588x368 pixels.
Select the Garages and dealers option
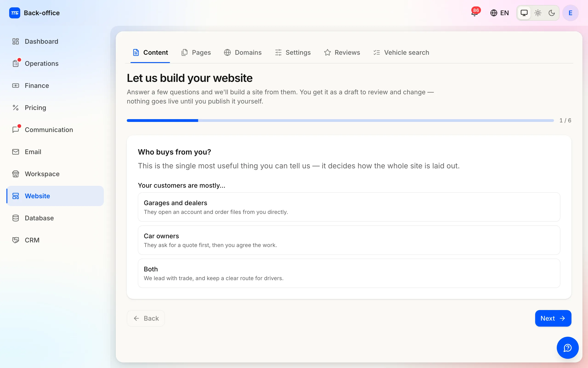tap(349, 207)
